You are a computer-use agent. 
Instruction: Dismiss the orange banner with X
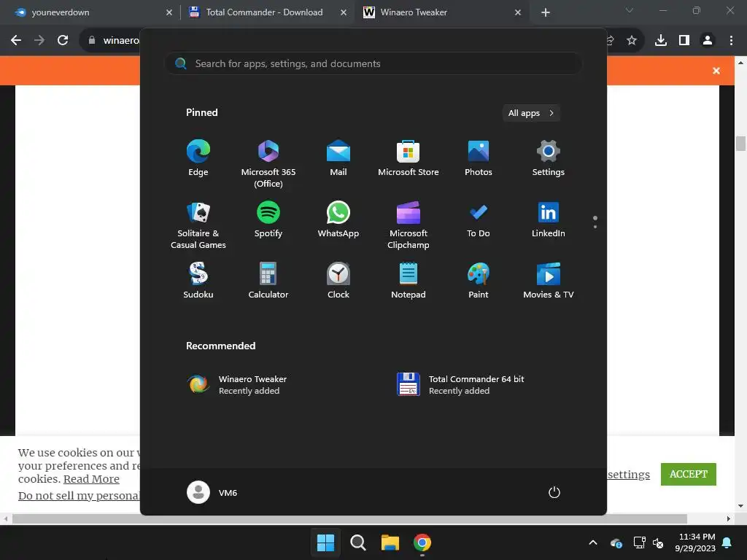click(x=716, y=71)
